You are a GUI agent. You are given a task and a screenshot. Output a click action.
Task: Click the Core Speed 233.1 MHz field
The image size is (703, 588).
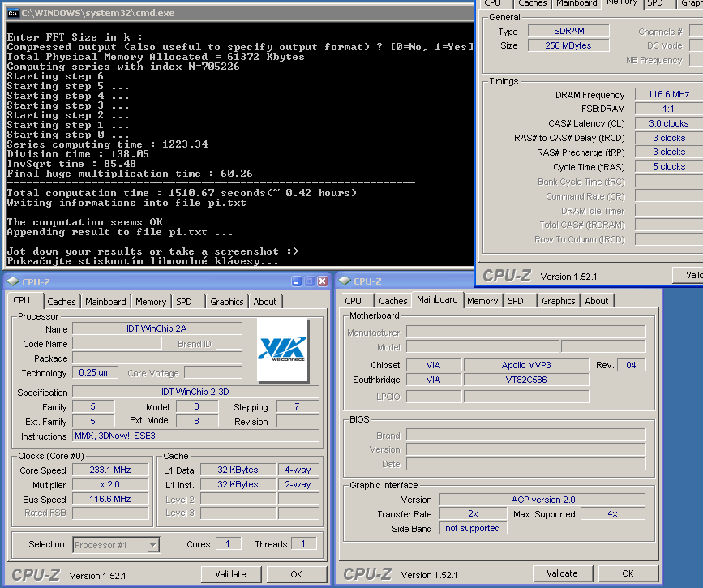(x=110, y=470)
